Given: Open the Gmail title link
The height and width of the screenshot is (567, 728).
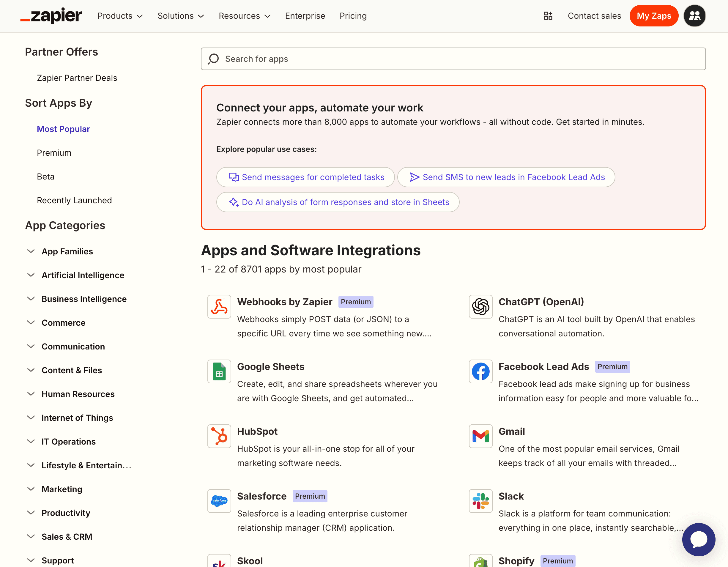Looking at the screenshot, I should tap(511, 431).
